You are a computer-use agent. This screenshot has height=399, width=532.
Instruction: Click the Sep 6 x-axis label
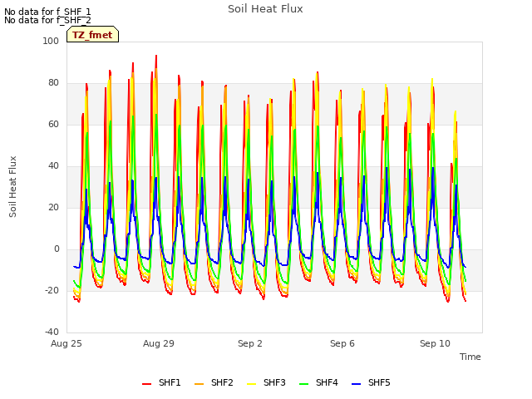(342, 343)
